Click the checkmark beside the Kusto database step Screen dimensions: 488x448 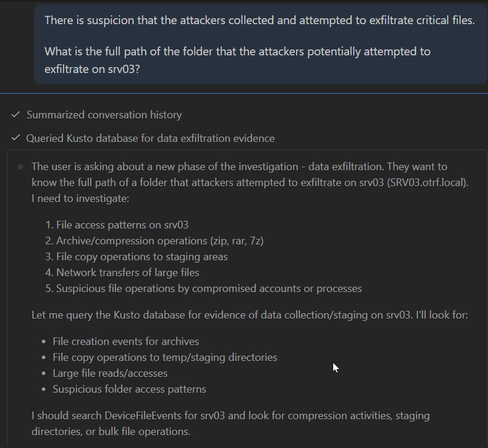point(16,138)
